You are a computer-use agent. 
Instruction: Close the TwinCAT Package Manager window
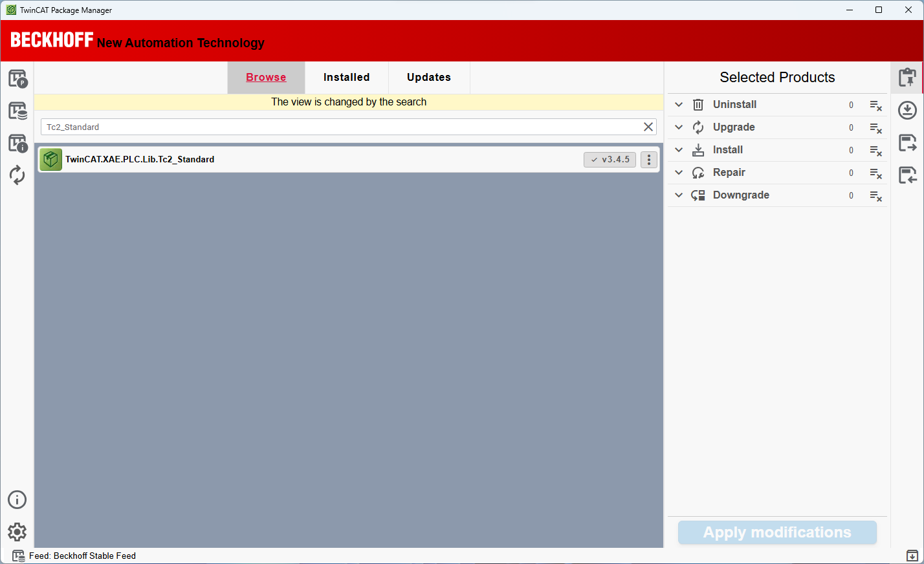[908, 10]
